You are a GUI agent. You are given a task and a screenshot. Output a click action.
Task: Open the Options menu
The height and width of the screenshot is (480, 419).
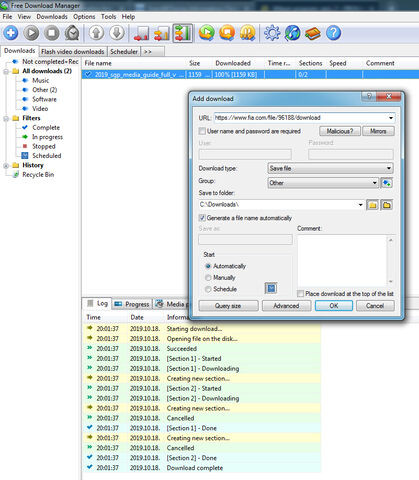click(x=84, y=17)
